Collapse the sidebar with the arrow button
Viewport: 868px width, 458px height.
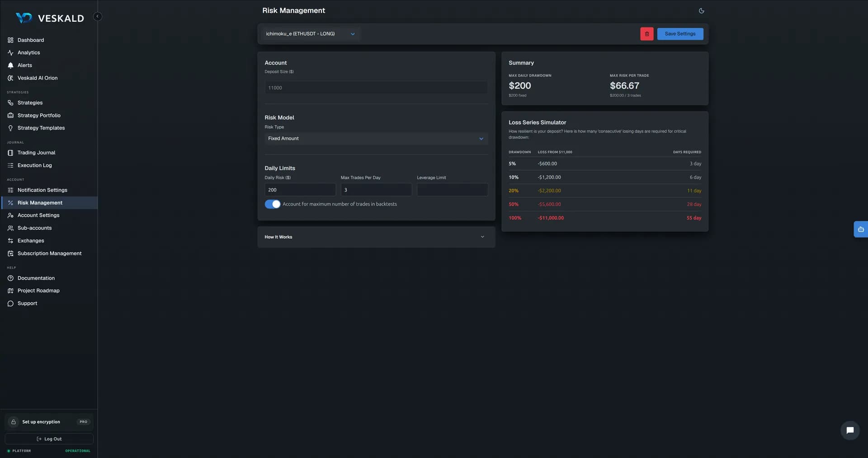[97, 16]
